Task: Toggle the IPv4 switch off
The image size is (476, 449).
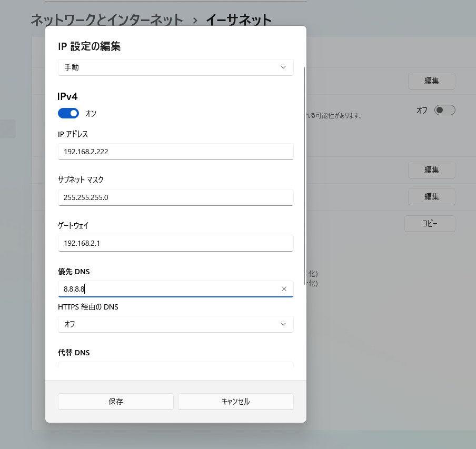Action: coord(68,113)
